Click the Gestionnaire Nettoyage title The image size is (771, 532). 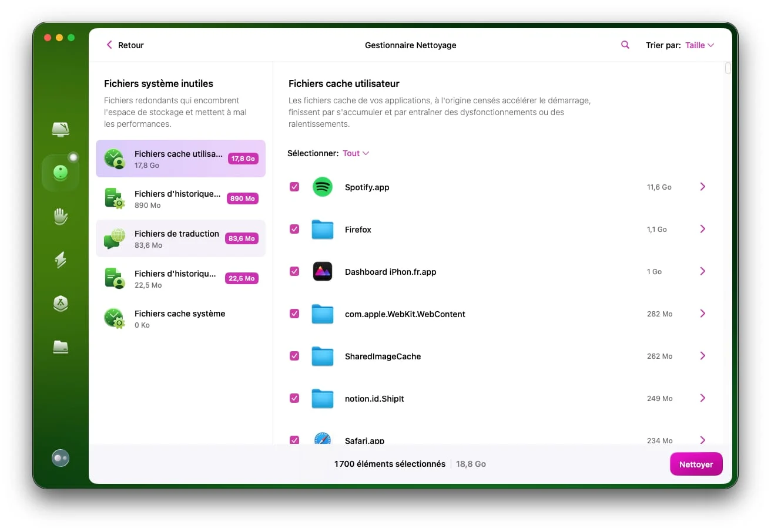tap(411, 45)
